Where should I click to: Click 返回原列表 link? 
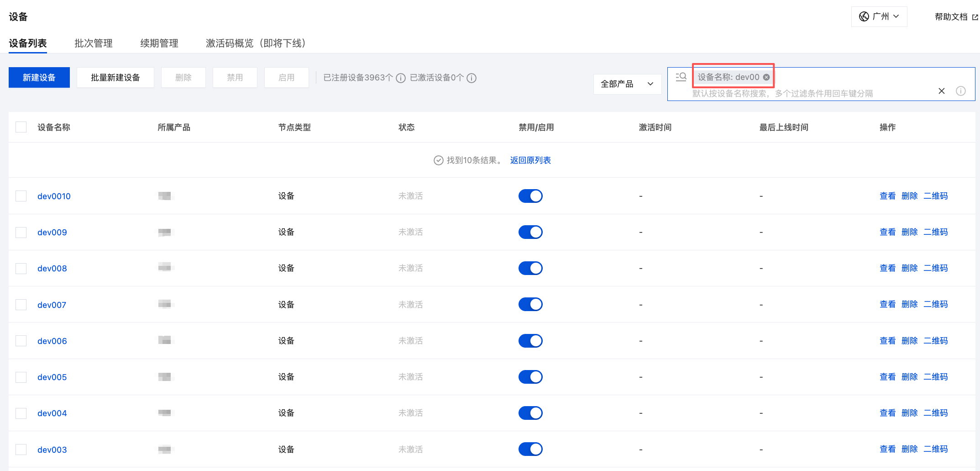(x=530, y=160)
